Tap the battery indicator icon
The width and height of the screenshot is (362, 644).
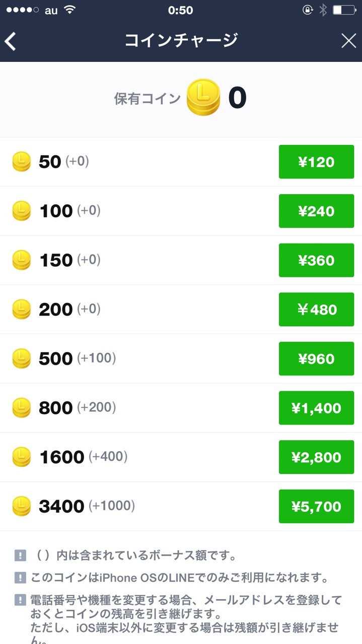pos(344,10)
